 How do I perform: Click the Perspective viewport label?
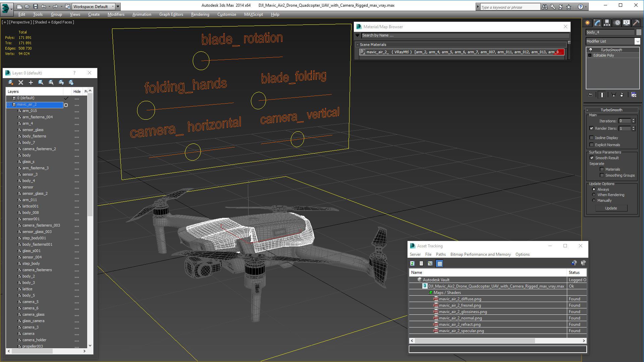20,22
